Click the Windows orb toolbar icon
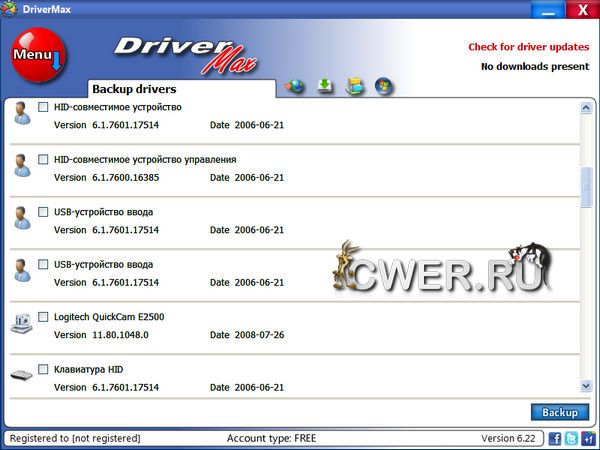Image resolution: width=600 pixels, height=450 pixels. (x=383, y=86)
